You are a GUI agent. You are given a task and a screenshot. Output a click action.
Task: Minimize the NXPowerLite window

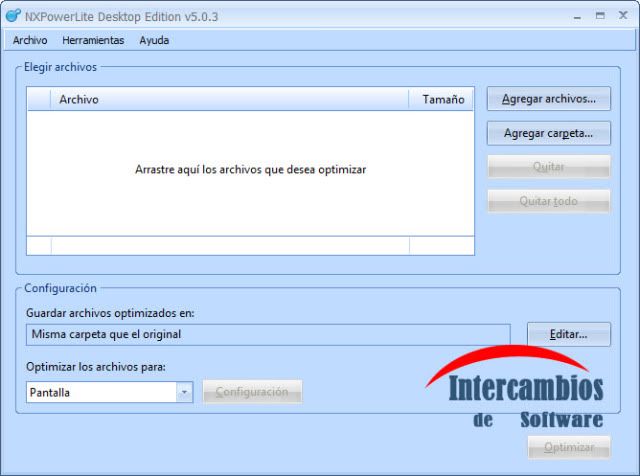577,17
